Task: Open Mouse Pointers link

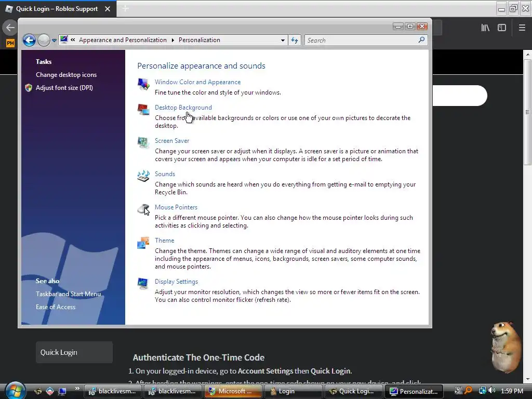Action: click(x=176, y=207)
